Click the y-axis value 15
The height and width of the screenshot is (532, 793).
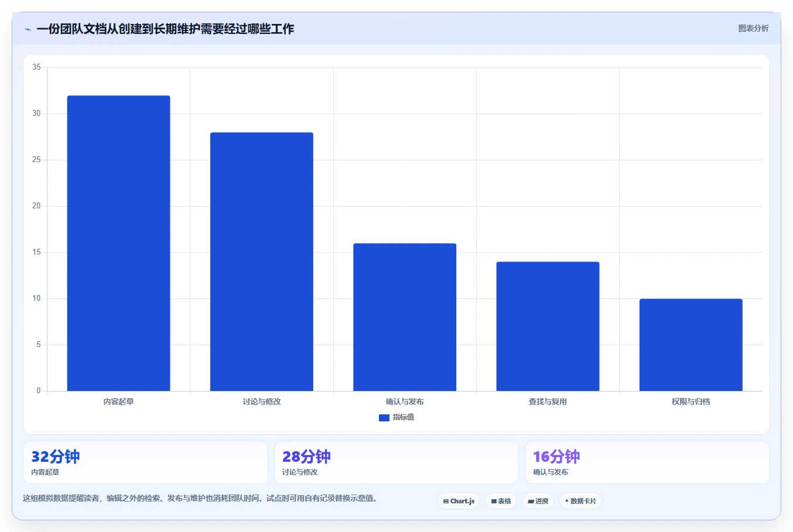[36, 252]
